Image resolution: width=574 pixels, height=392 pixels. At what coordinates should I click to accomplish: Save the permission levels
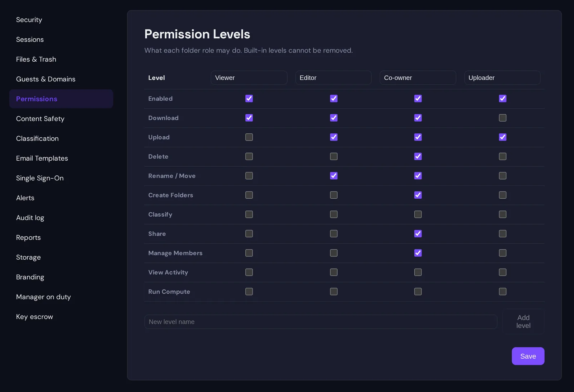click(528, 356)
